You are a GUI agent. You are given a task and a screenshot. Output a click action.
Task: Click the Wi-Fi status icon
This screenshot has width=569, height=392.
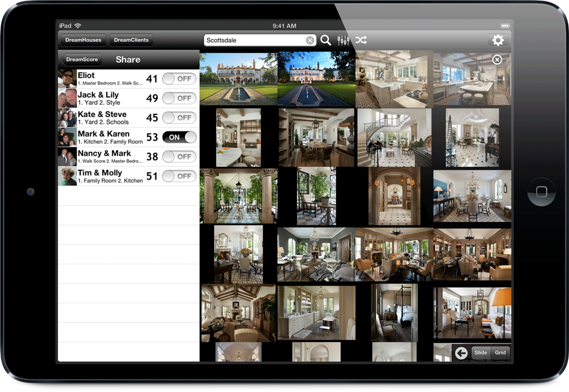(x=78, y=26)
